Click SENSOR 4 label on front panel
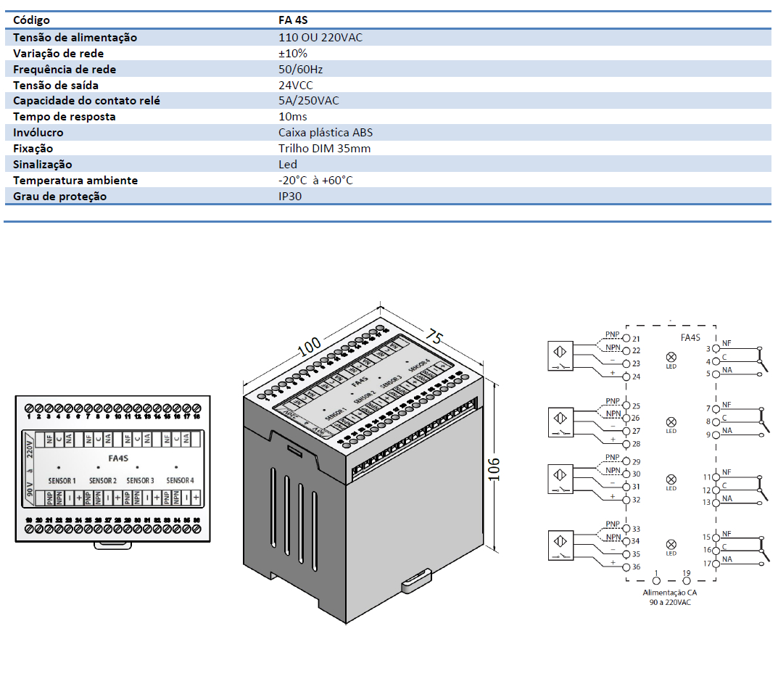 pos(180,480)
